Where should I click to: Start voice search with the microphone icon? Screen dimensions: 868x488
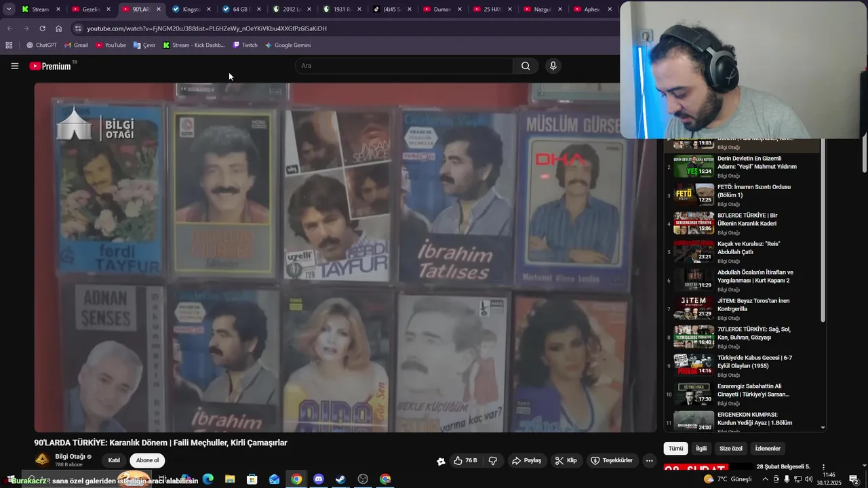point(553,66)
